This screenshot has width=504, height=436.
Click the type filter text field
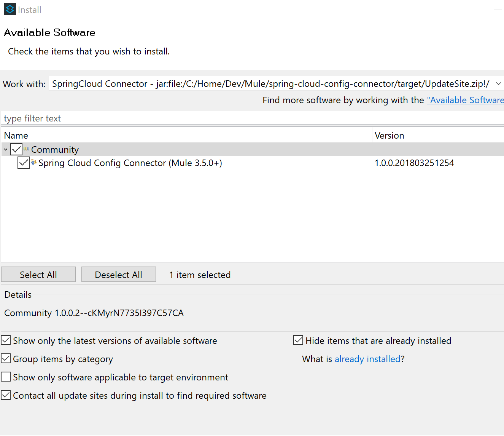(251, 118)
